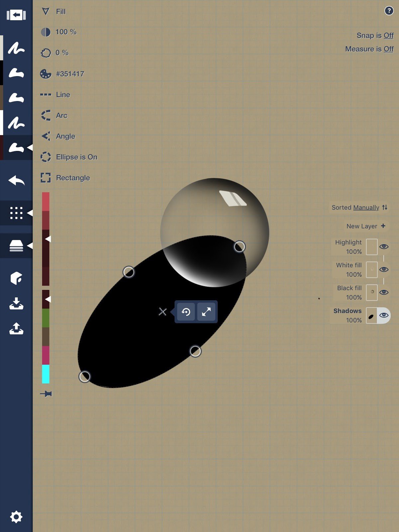The height and width of the screenshot is (532, 399).
Task: Click the #351417 hex color text
Action: tap(70, 74)
